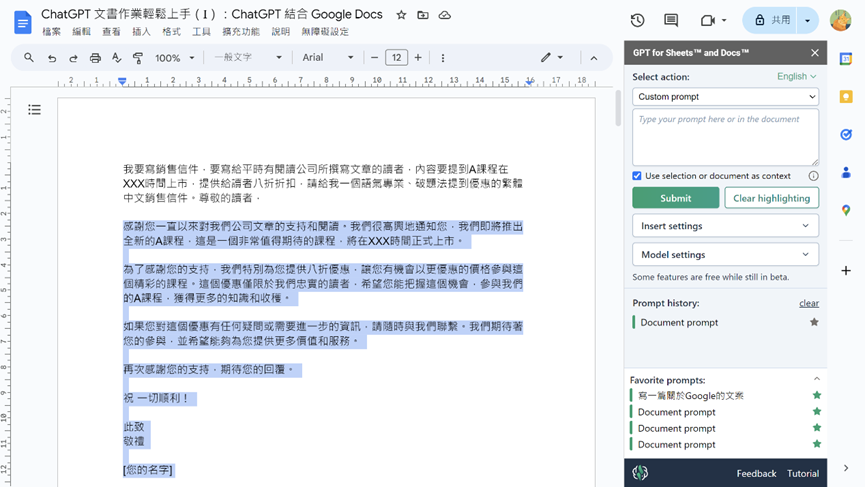Increase font size plus button
The width and height of the screenshot is (865, 487).
coord(418,57)
